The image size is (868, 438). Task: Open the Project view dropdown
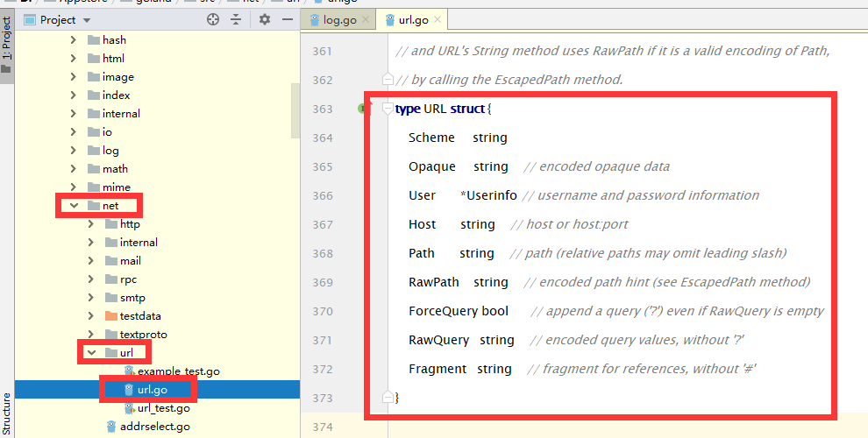(x=86, y=20)
